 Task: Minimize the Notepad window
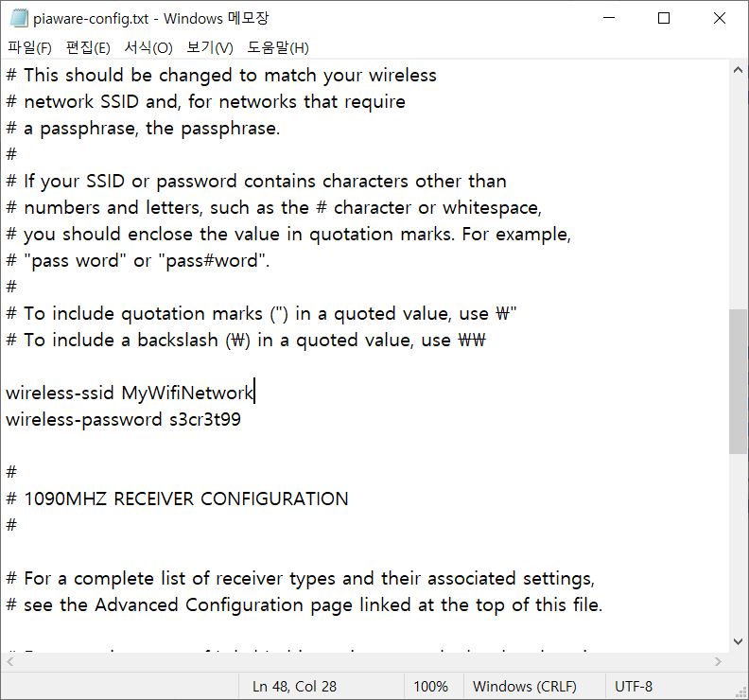[609, 18]
